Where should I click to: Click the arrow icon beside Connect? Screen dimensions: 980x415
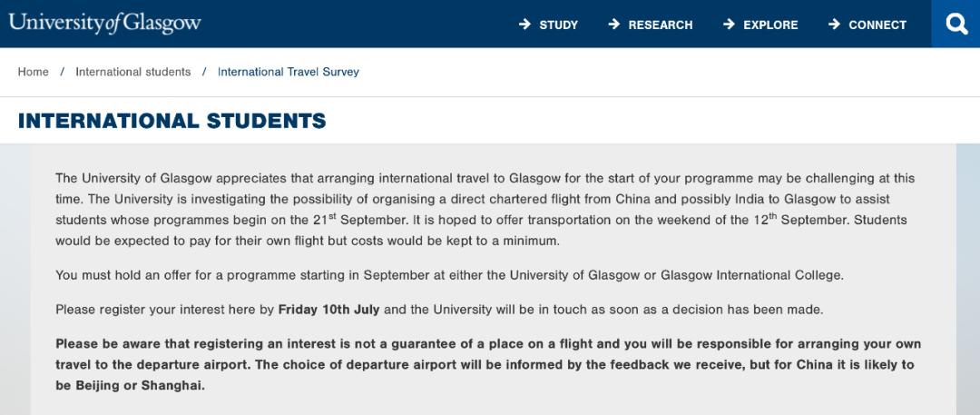click(834, 25)
